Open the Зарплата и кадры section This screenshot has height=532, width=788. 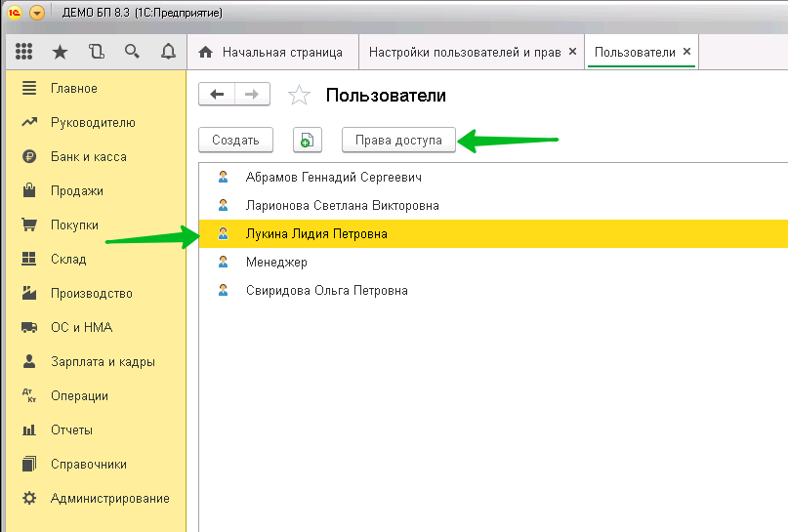point(103,361)
